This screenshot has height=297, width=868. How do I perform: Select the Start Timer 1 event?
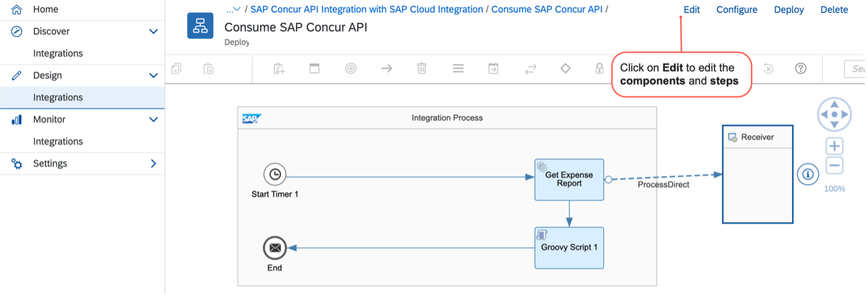(275, 175)
